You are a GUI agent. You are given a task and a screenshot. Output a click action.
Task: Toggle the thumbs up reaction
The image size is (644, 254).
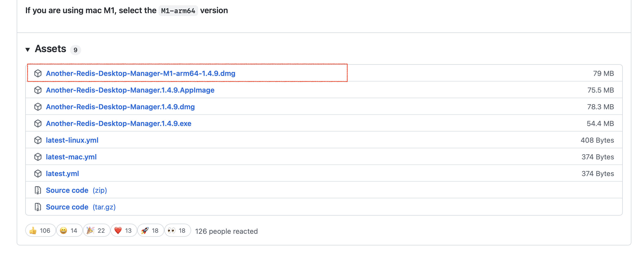pos(40,230)
